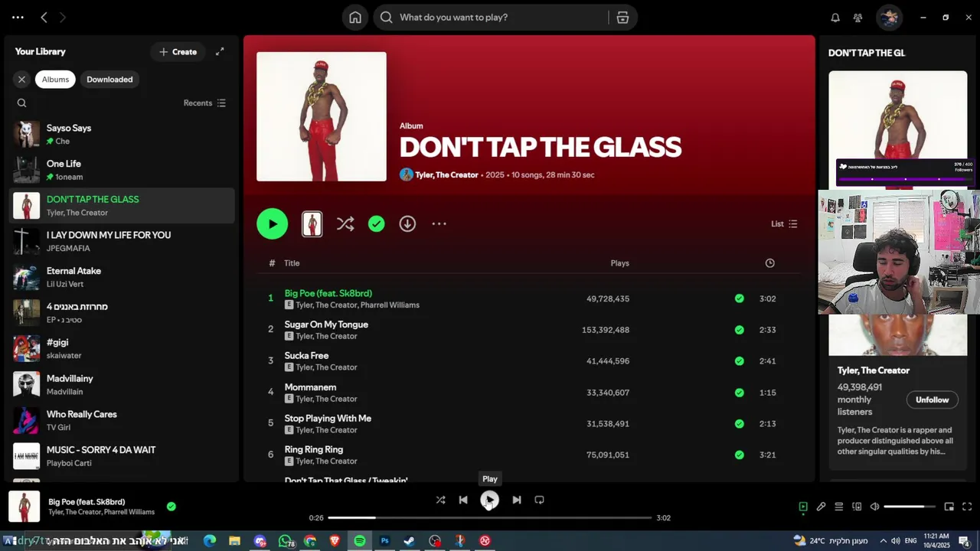Click the Unfollow button for Tyler, The Creator

(x=932, y=399)
